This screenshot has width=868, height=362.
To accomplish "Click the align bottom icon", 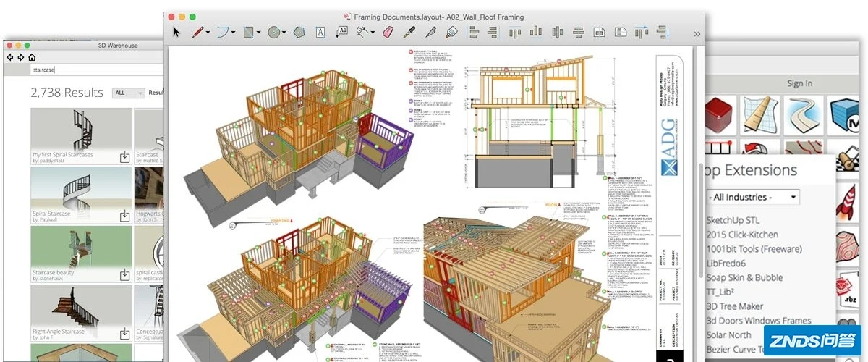I will pyautogui.click(x=536, y=32).
